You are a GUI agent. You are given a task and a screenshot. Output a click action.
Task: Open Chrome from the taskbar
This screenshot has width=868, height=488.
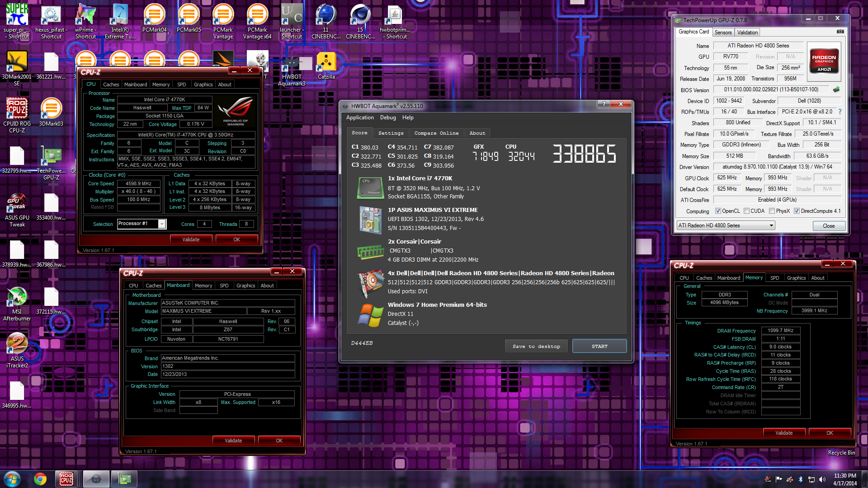40,479
